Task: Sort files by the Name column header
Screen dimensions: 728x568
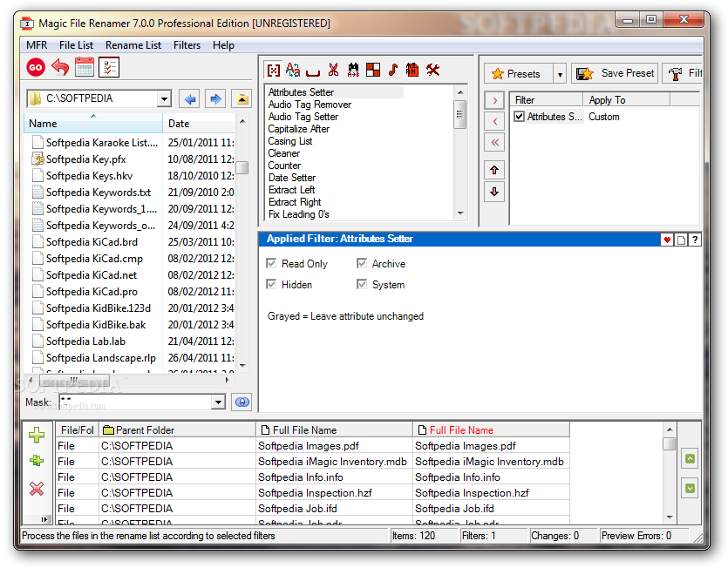Action: click(93, 124)
